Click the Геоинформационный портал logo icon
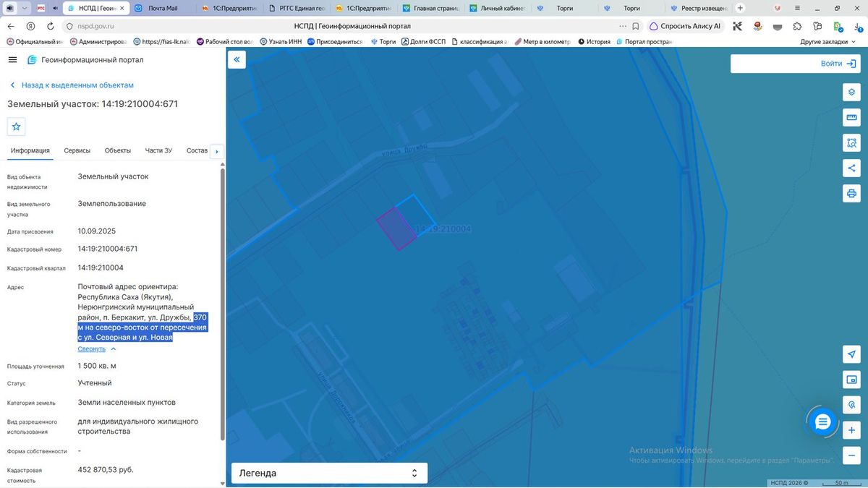Screen dimensions: 868x488 pos(32,60)
